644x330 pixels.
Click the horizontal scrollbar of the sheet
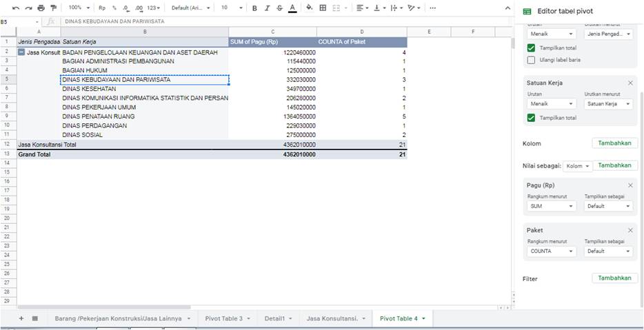(104, 307)
